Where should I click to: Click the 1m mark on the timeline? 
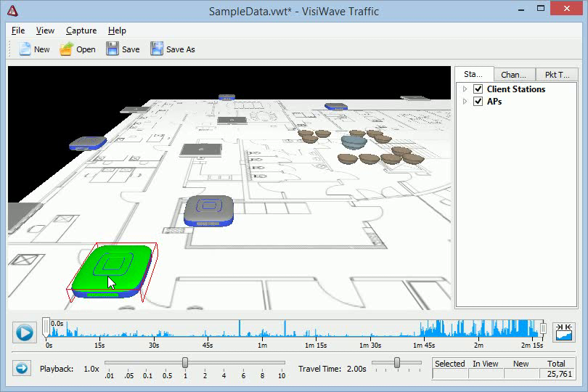(x=262, y=345)
